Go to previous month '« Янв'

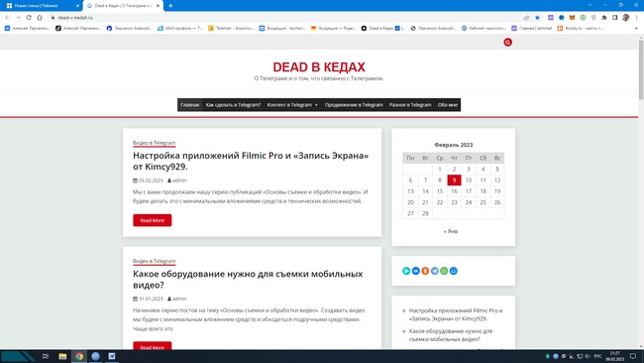[451, 231]
